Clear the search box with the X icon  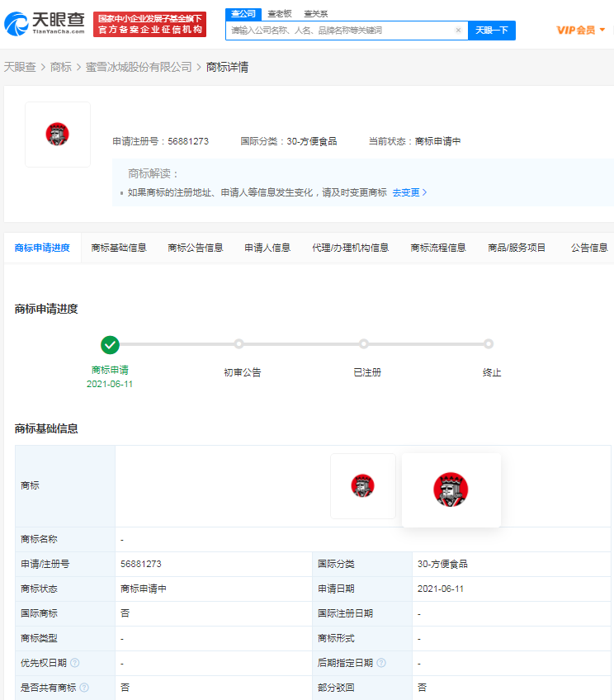click(458, 31)
